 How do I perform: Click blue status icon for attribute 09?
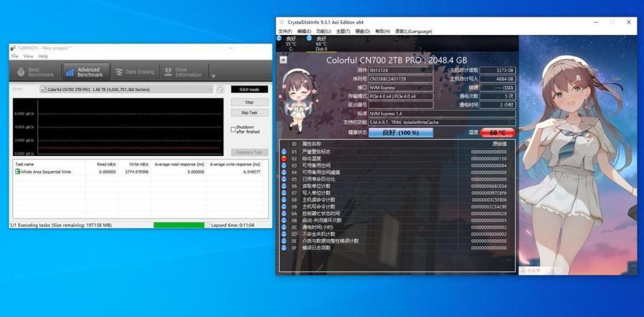pyautogui.click(x=284, y=206)
